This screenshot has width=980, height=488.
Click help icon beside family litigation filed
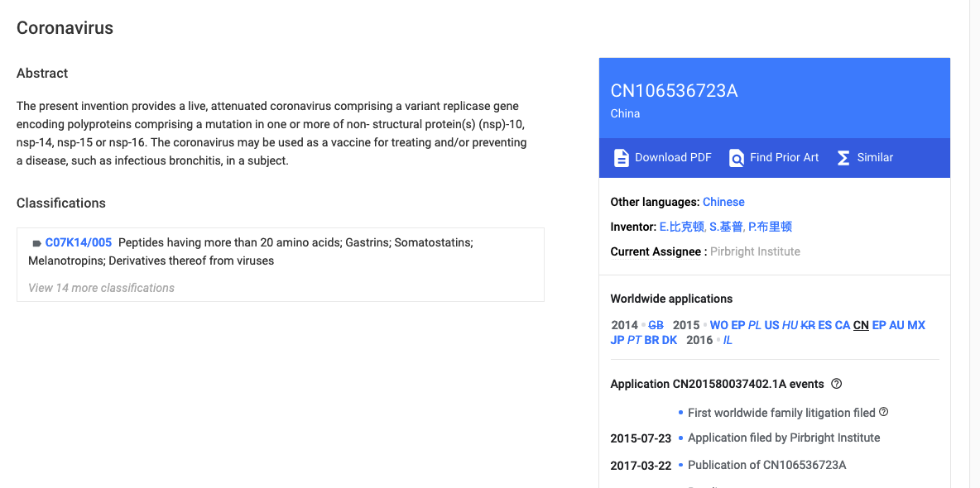pos(883,412)
